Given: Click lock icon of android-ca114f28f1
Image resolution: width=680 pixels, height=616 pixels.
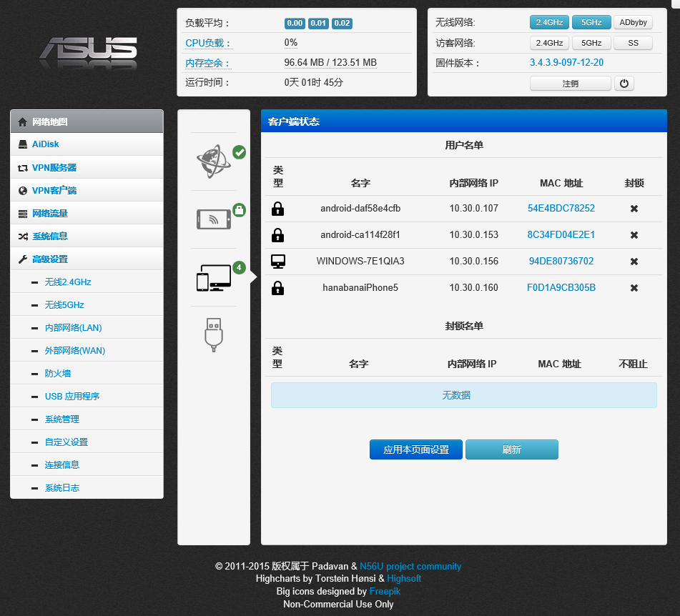Looking at the screenshot, I should tap(277, 235).
